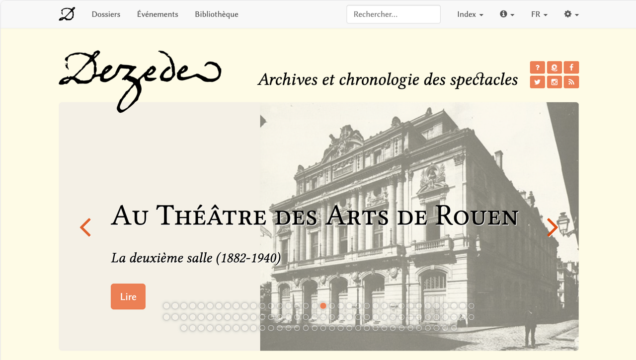Click subtitle La deuxième salle (1882-1940)
Image resolution: width=636 pixels, height=360 pixels.
196,258
